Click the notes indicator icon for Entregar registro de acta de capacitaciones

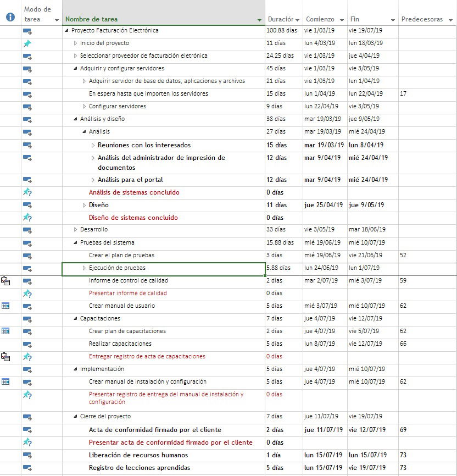[x=5, y=356]
